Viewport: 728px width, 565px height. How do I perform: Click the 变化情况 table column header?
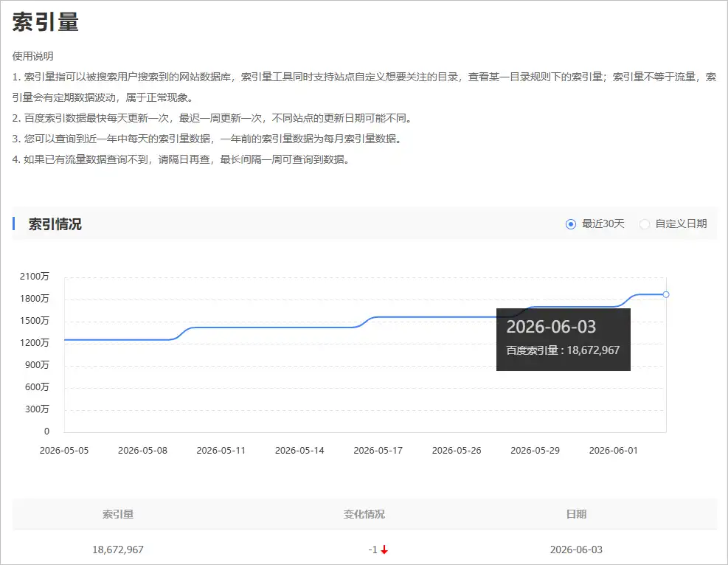coord(364,514)
